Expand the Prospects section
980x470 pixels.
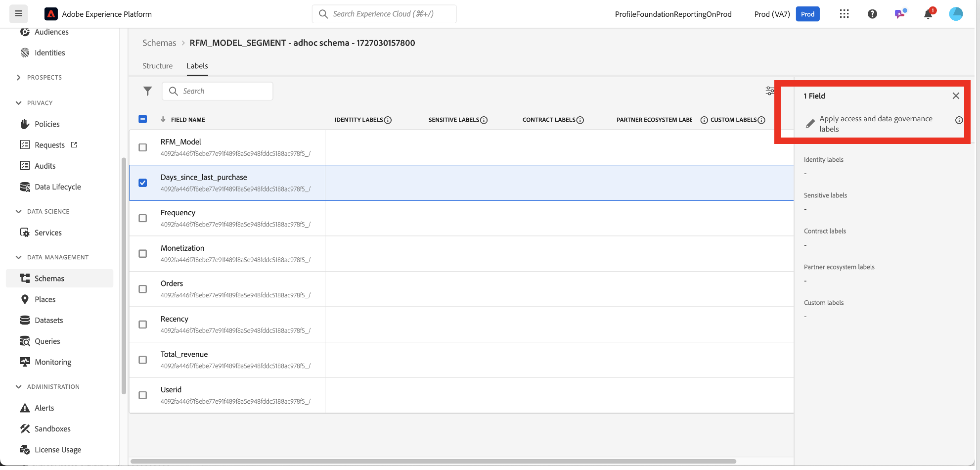pos(19,78)
